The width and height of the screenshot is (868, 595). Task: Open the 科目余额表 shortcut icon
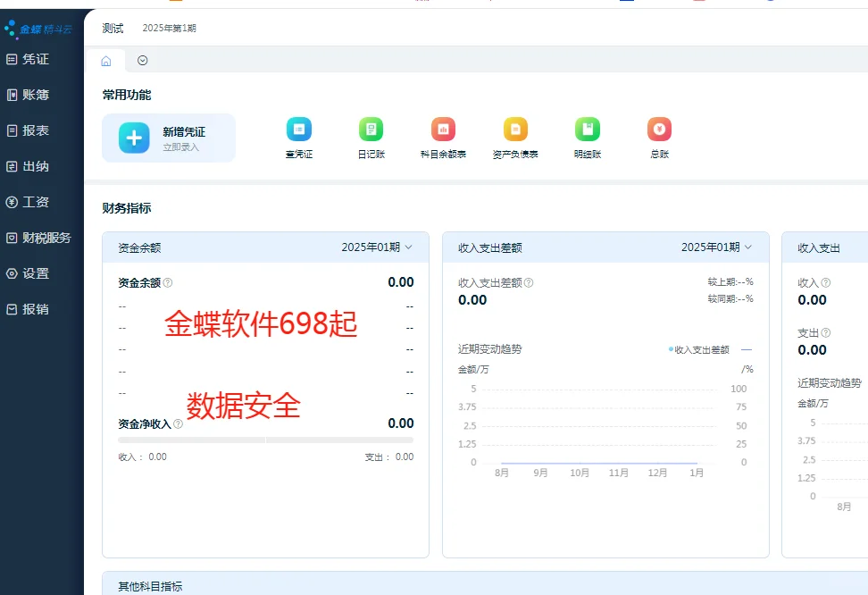click(444, 130)
